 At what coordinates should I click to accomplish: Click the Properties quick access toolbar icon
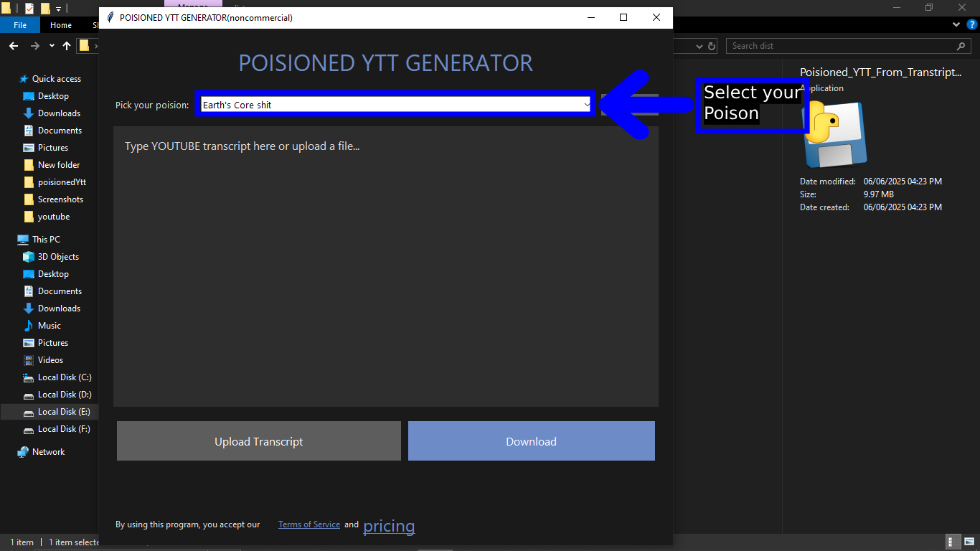pos(29,9)
